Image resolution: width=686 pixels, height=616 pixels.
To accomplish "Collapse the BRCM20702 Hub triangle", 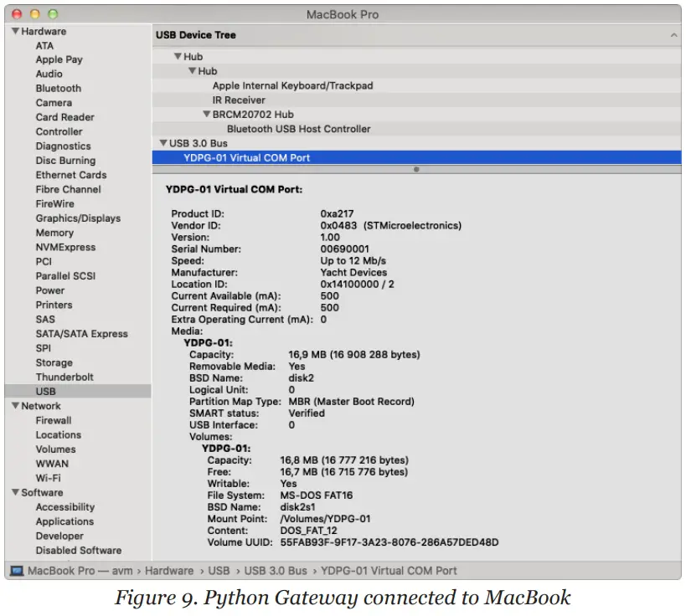I will point(207,114).
